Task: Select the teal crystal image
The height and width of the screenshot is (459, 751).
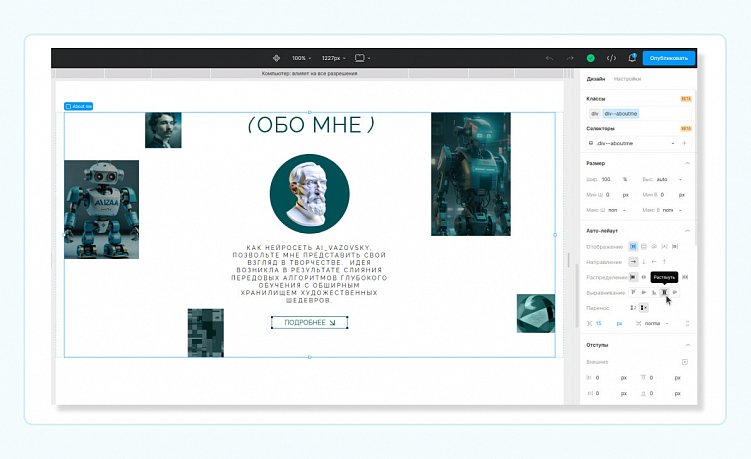Action: (x=536, y=313)
